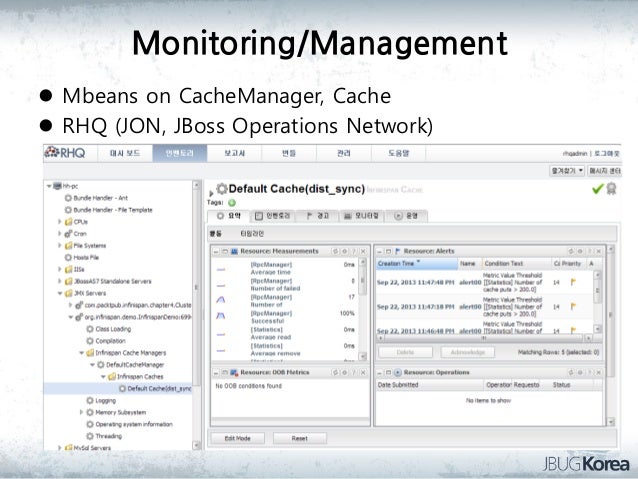Click the Alerts table horizontal scrollbar
Image resolution: width=638 pixels, height=479 pixels.
click(485, 338)
